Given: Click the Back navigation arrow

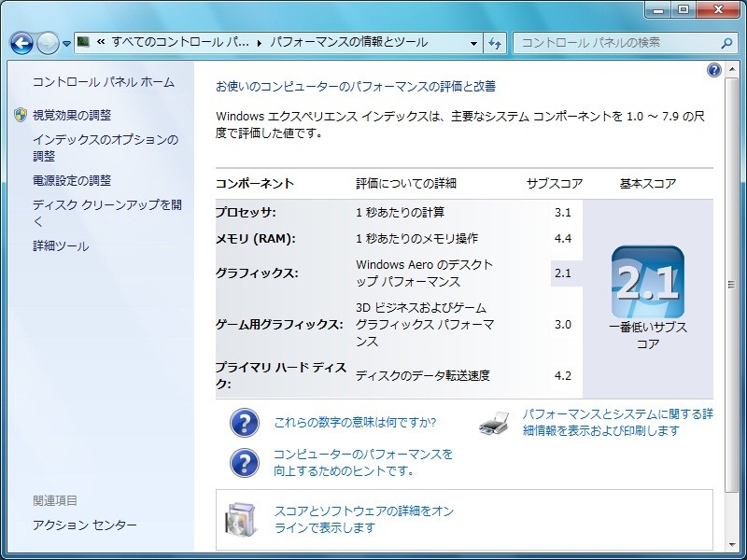Looking at the screenshot, I should (21, 43).
